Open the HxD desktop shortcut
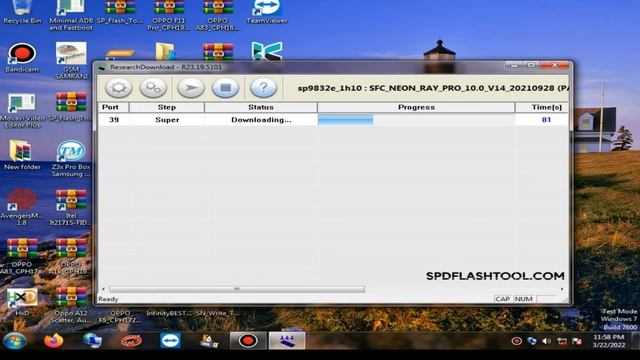 click(x=22, y=302)
